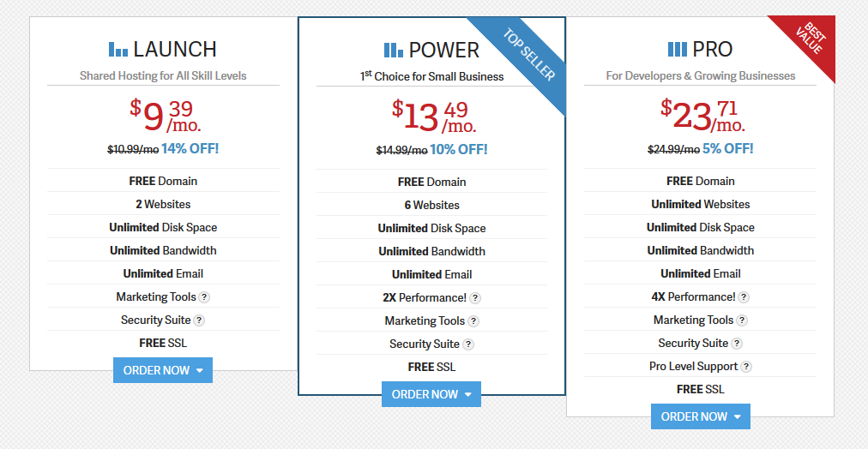Open Marketing Tools help icon in Power plan
The height and width of the screenshot is (449, 868).
pyautogui.click(x=473, y=321)
